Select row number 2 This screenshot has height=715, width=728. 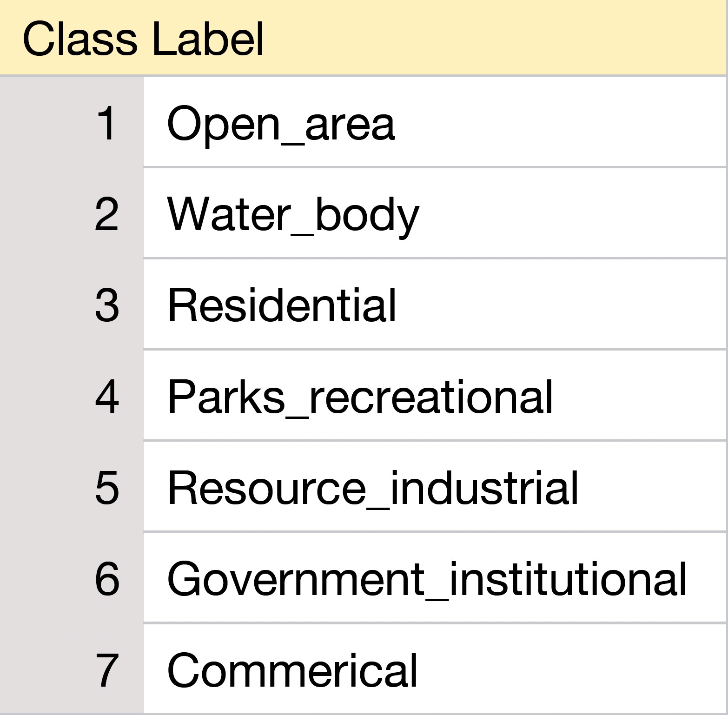pyautogui.click(x=107, y=214)
